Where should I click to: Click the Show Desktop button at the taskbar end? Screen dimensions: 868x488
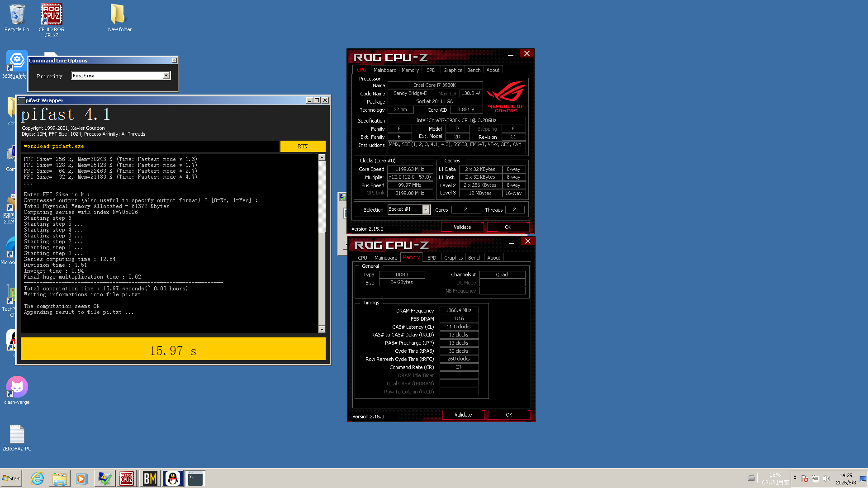[x=863, y=479]
